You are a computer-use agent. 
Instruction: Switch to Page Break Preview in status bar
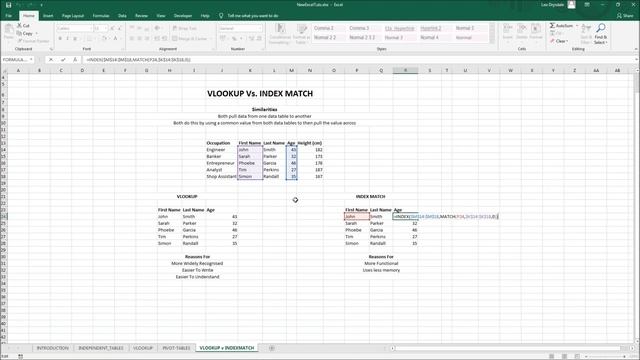point(576,356)
